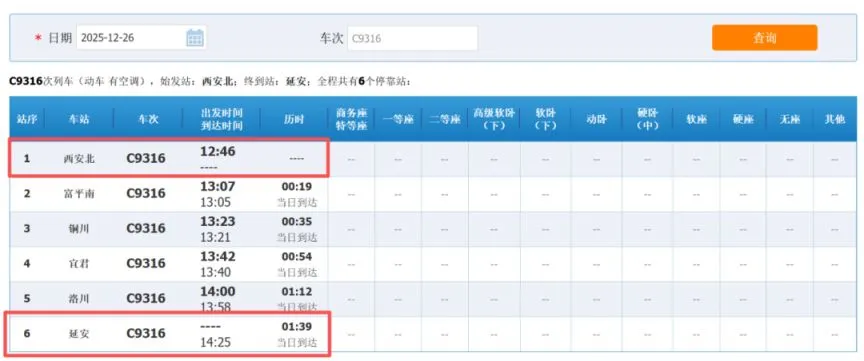
Task: Click departure time 12:46 for 西安北
Action: click(x=218, y=152)
